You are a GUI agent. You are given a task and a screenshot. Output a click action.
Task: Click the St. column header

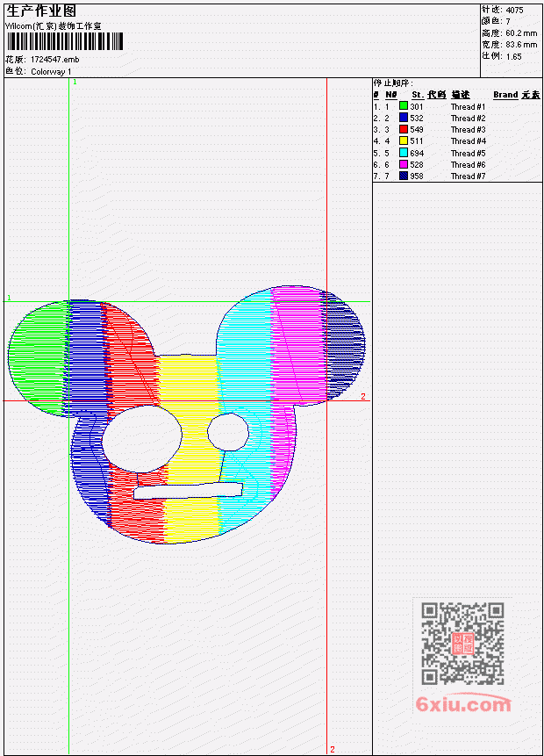point(418,95)
